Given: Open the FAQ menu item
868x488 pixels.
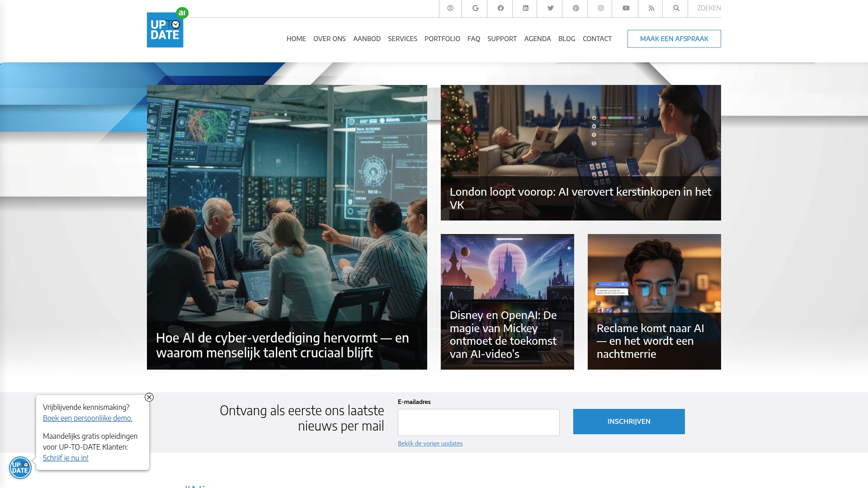Looking at the screenshot, I should [x=474, y=39].
